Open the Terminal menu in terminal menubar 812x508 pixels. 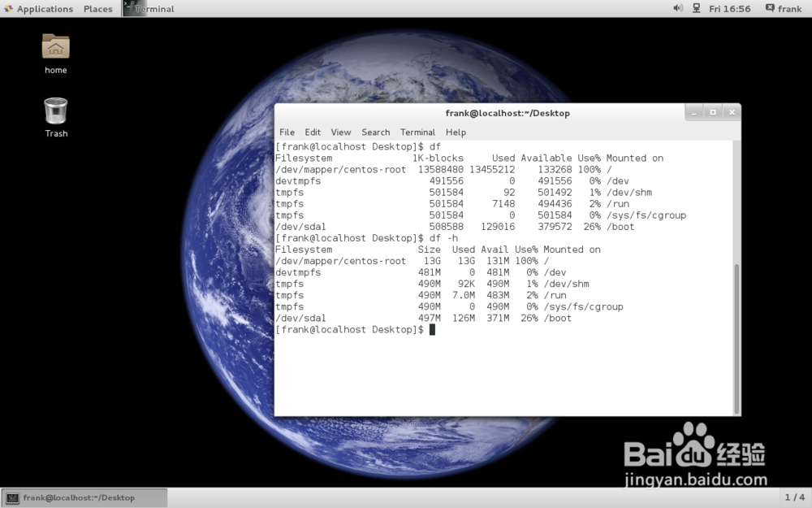click(417, 132)
